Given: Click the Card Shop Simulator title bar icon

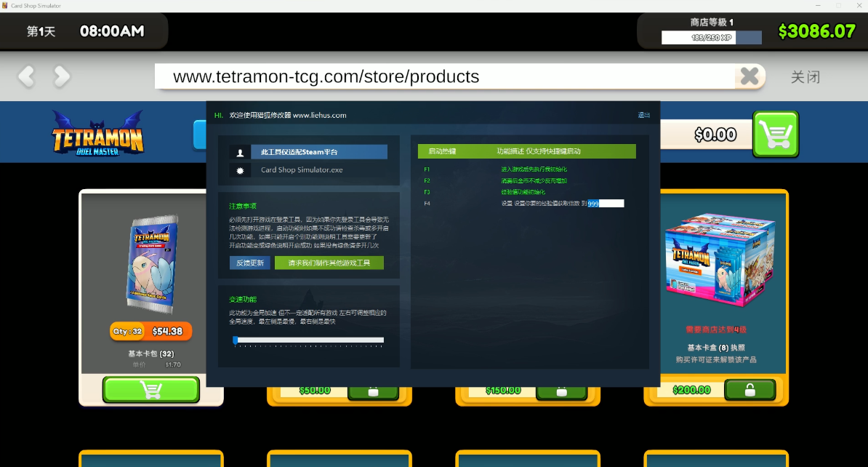Looking at the screenshot, I should (x=5, y=6).
